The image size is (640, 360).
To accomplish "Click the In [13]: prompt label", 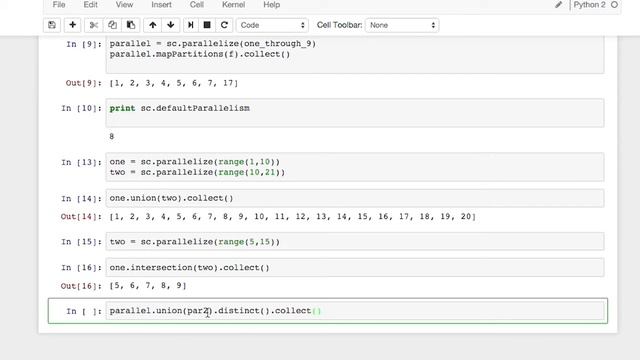I will tap(81, 162).
